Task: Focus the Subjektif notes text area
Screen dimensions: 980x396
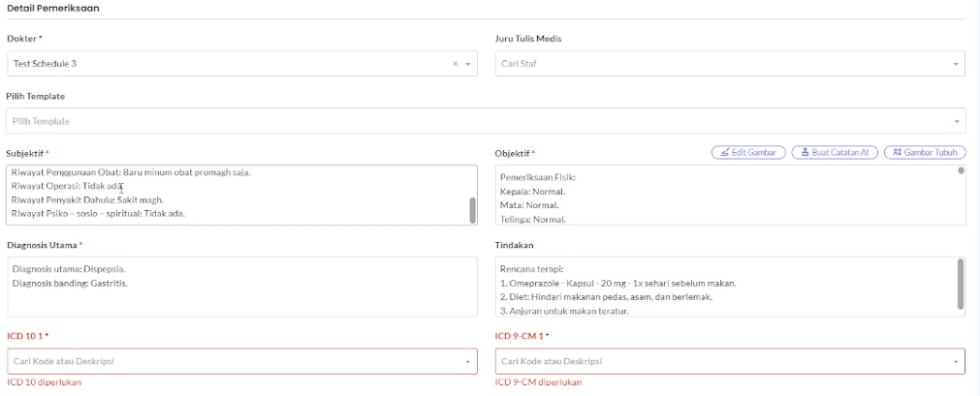Action: coord(233,195)
